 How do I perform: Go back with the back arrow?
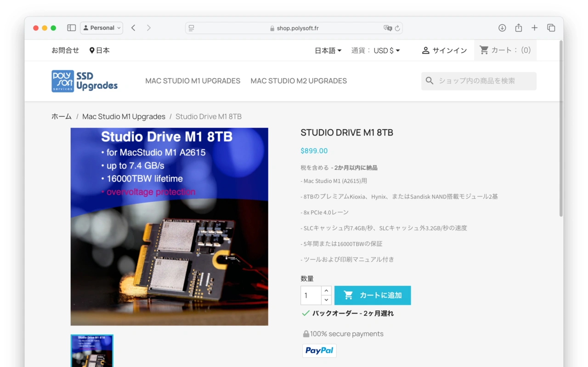(x=133, y=28)
